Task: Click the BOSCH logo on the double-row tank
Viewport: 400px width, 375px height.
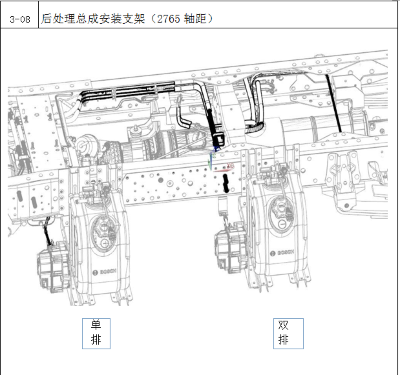Action: tap(282, 253)
